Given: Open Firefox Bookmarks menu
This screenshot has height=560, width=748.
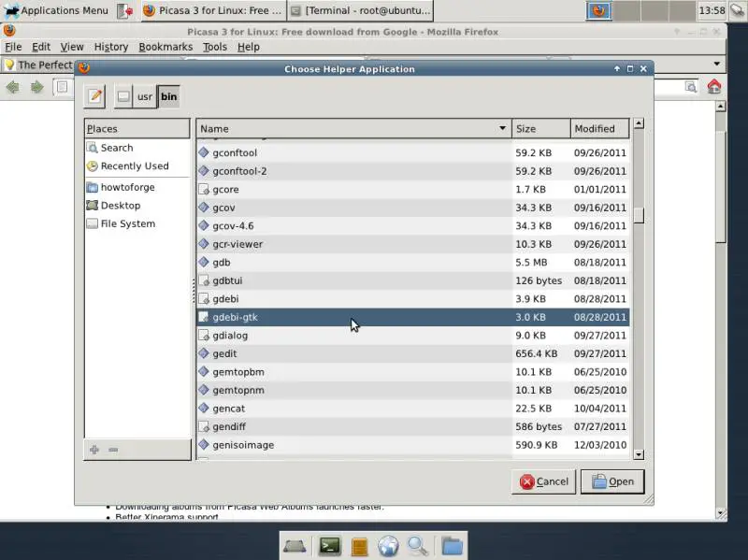Looking at the screenshot, I should coord(165,47).
